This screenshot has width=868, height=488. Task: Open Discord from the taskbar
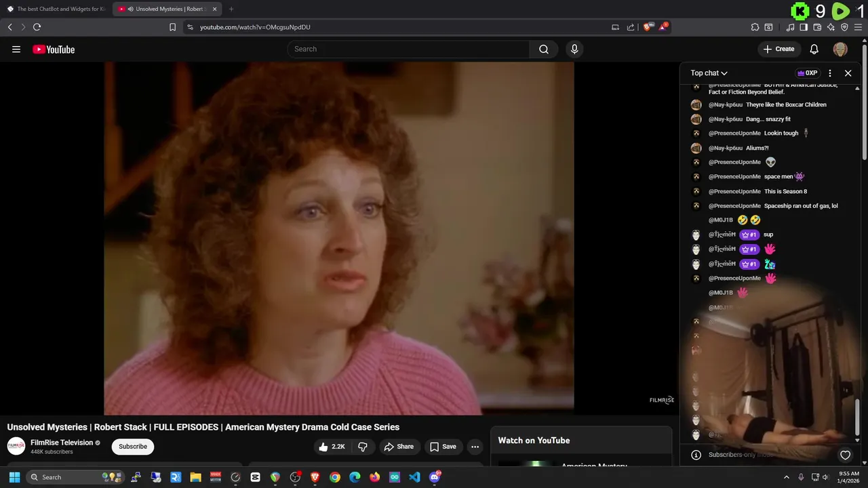coord(435,477)
